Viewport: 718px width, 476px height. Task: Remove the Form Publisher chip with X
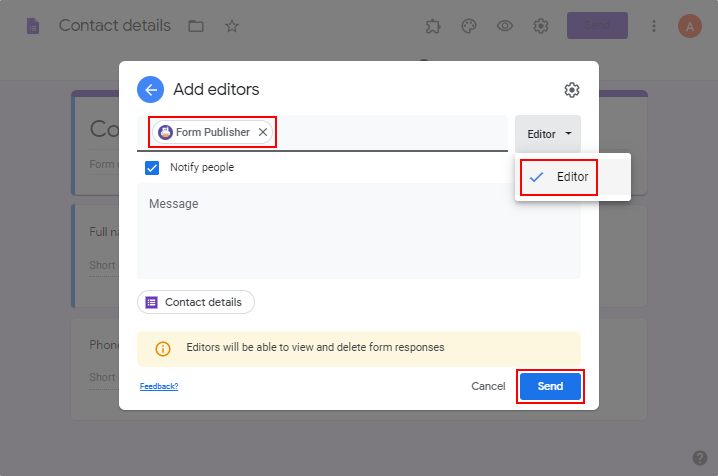pyautogui.click(x=263, y=132)
